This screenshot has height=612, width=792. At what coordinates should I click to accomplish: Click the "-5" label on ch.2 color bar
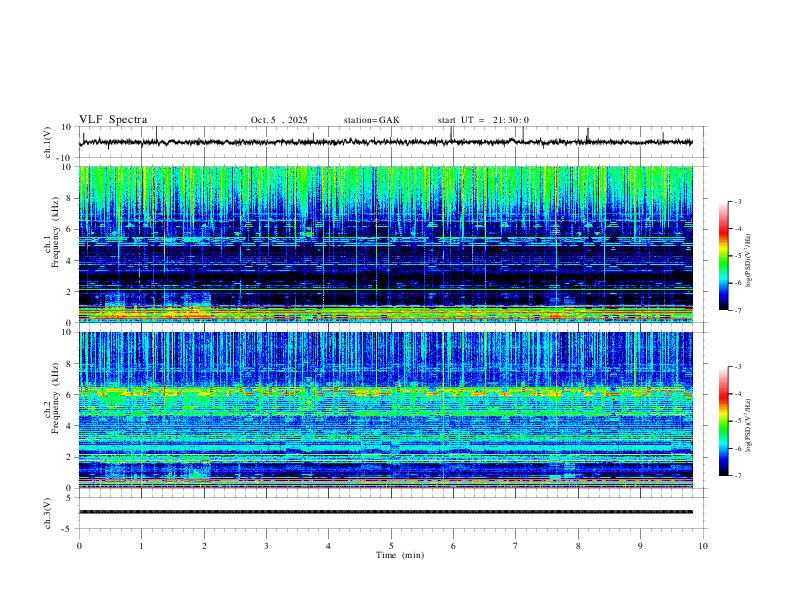(737, 421)
